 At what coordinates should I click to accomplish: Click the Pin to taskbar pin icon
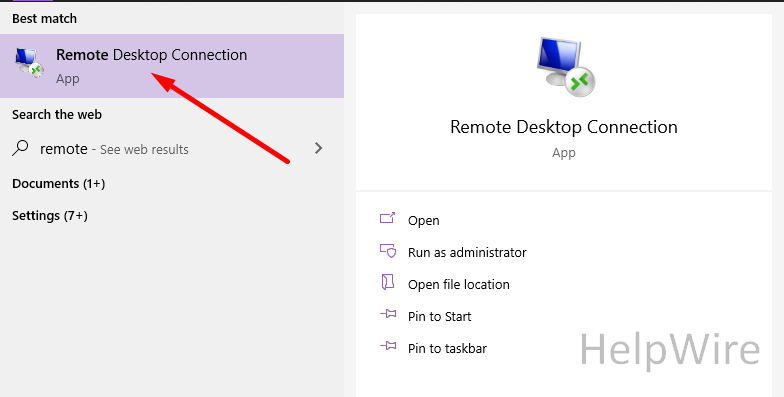[x=388, y=346]
